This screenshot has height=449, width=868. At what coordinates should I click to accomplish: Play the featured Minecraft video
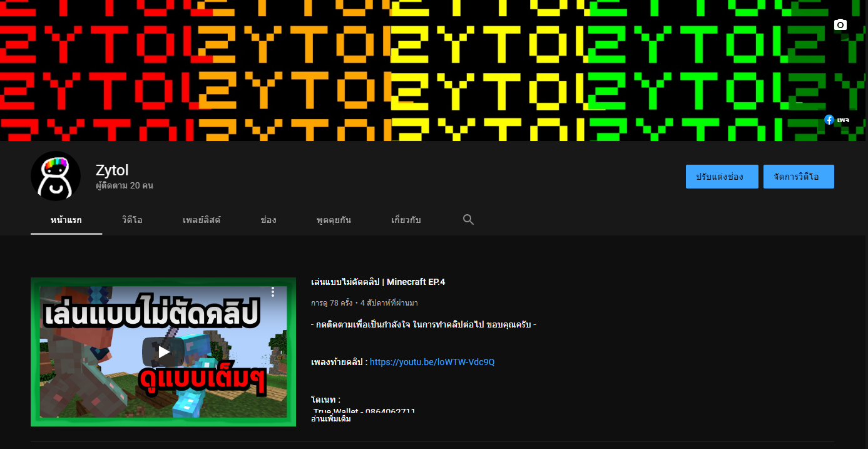point(163,352)
